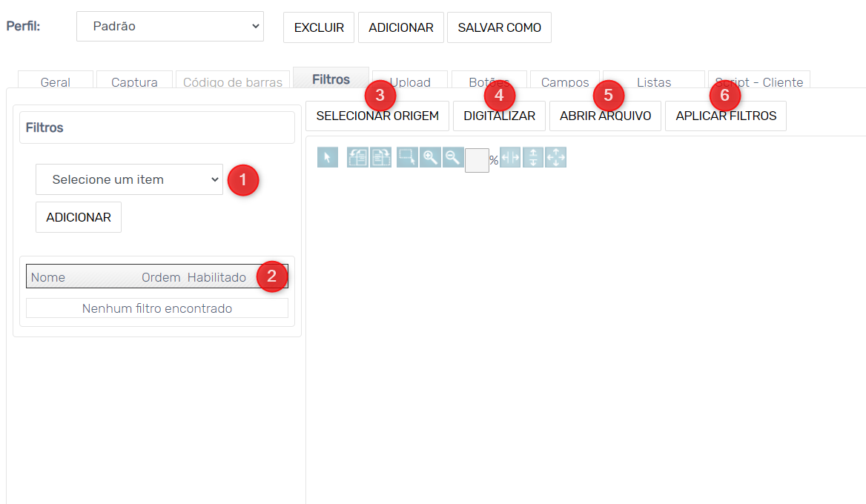Image resolution: width=866 pixels, height=504 pixels.
Task: Rotate the page right
Action: (x=380, y=157)
